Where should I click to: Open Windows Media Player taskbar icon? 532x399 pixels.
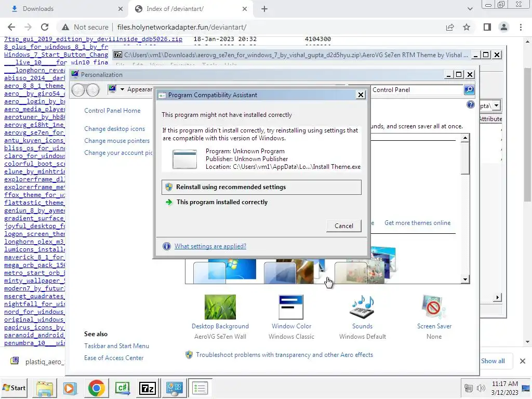70,388
